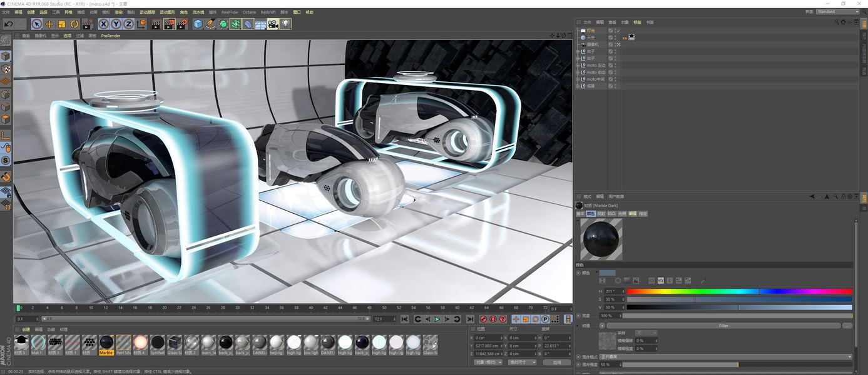The height and width of the screenshot is (375, 868).
Task: Expand the moto中间 object tree
Action: pos(579,79)
